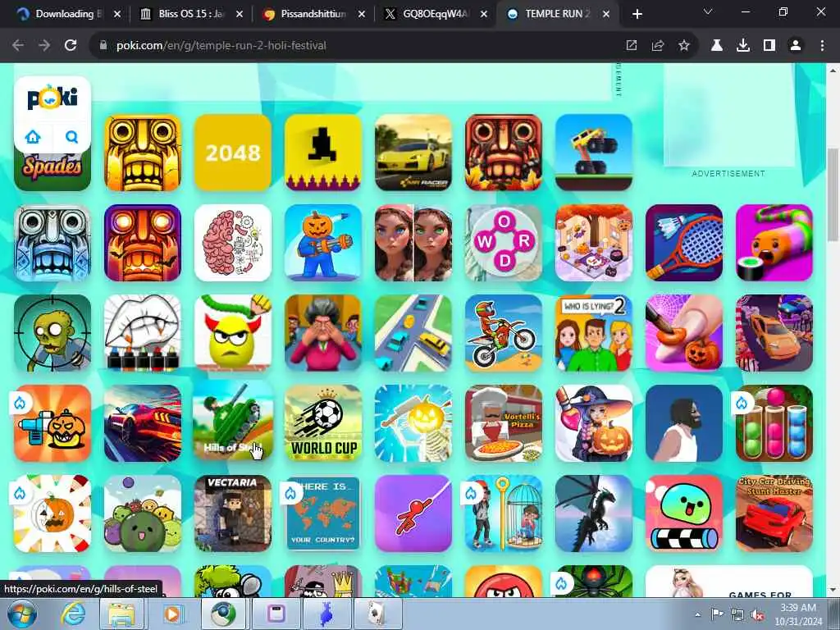The height and width of the screenshot is (630, 840).
Task: Open the yellow sports car racer game
Action: [x=413, y=153]
